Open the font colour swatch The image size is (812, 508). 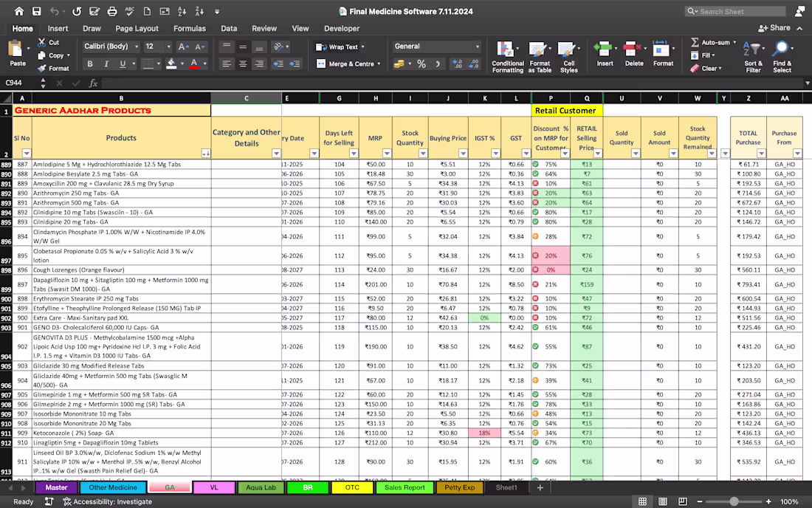[194, 63]
